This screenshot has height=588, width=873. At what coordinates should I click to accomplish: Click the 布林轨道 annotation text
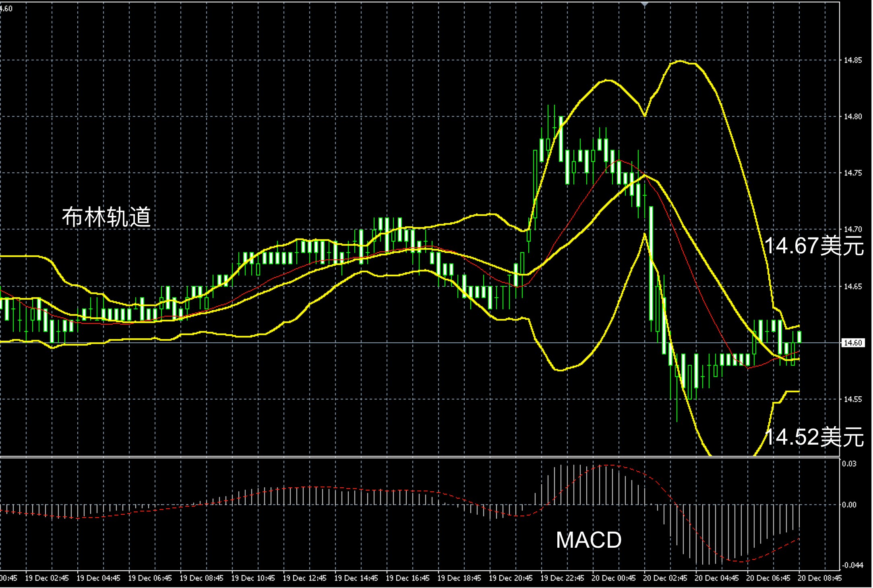[x=106, y=217]
